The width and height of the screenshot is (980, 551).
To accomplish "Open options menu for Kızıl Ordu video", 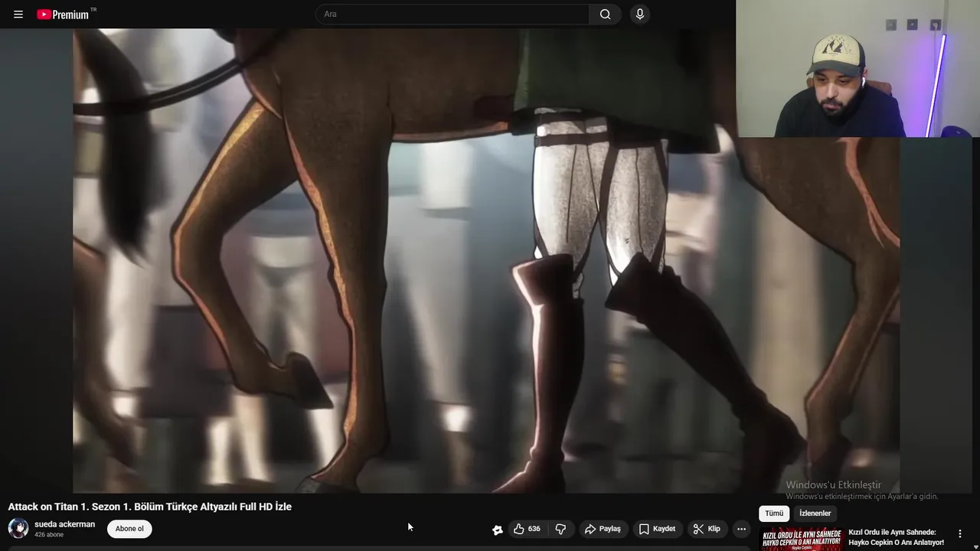I will tap(960, 534).
